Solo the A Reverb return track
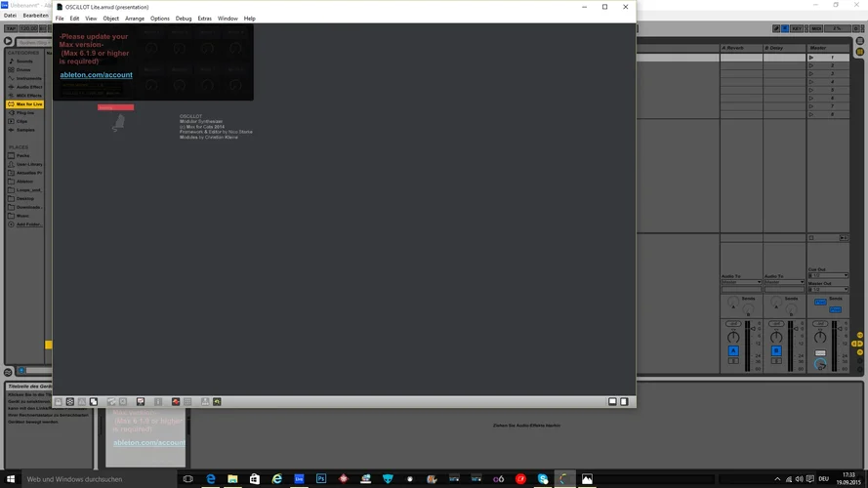The height and width of the screenshot is (488, 868). 733,361
